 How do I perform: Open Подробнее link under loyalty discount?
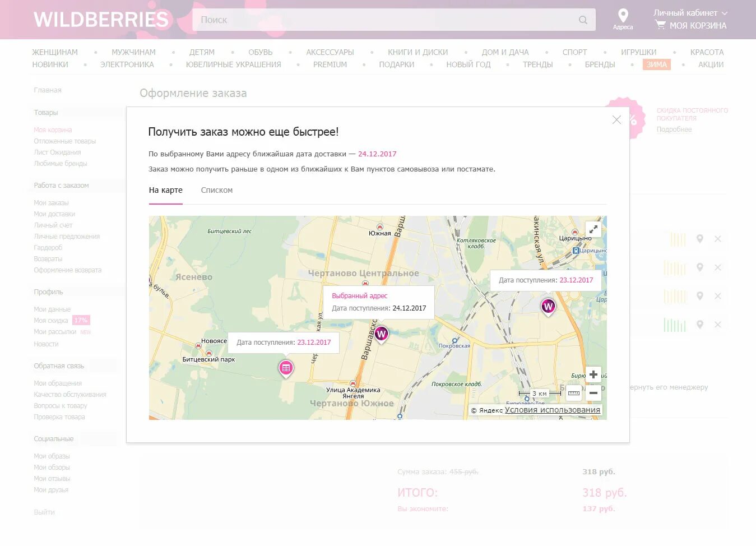tap(674, 129)
